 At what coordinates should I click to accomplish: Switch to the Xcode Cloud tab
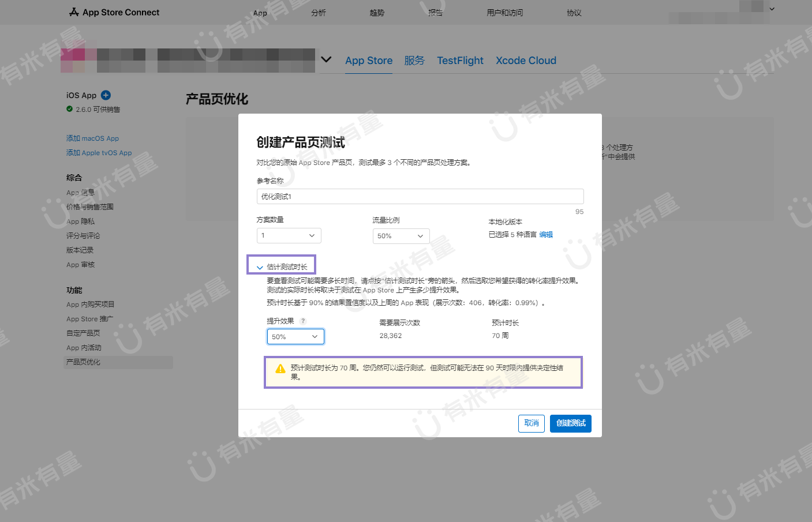[526, 61]
